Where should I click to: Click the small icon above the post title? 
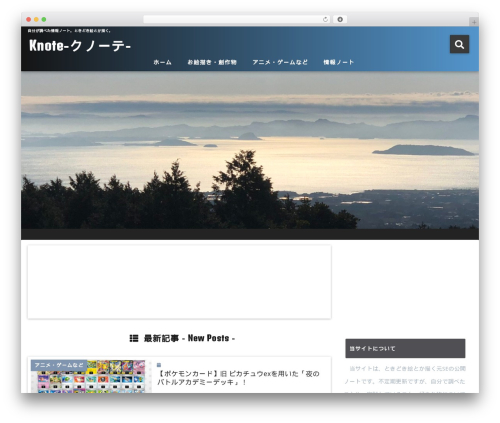pos(159,365)
